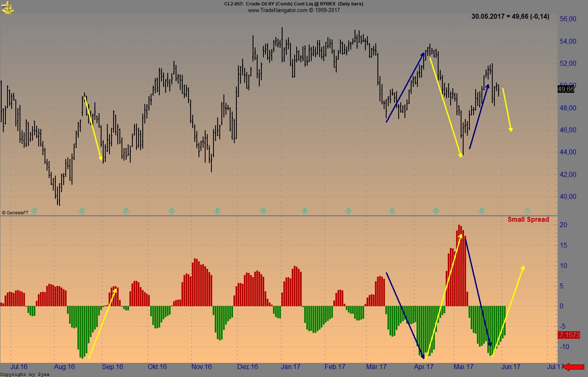Click the gold sextant logo
588x377 pixels.
pos(8,7)
